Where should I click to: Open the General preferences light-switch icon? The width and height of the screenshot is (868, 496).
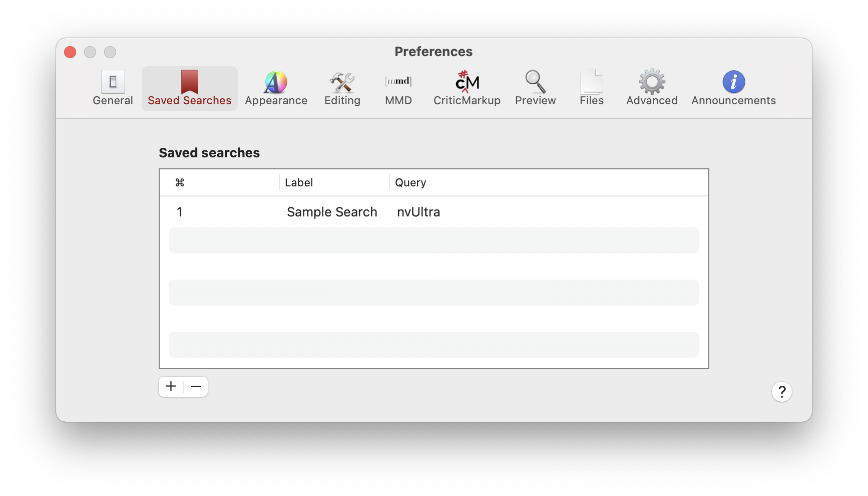113,82
